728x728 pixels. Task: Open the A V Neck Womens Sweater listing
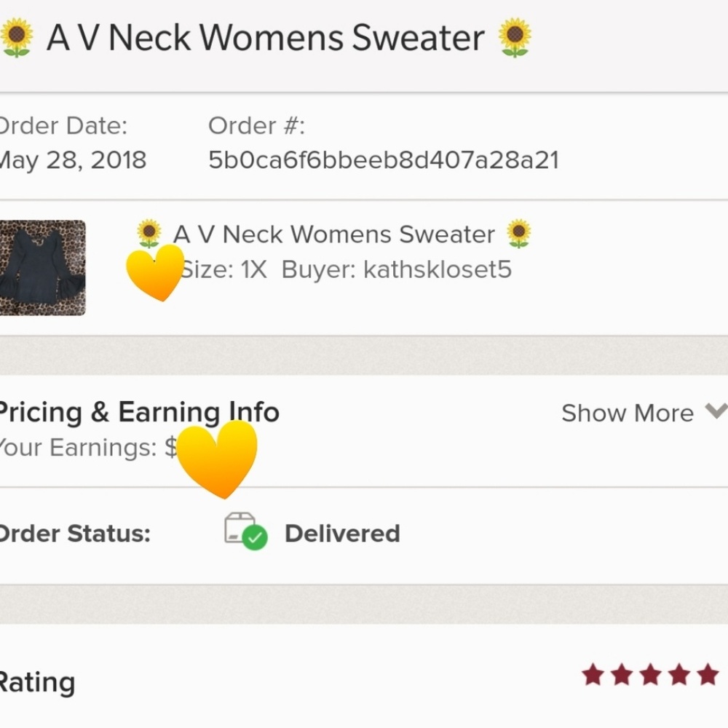coord(334,234)
